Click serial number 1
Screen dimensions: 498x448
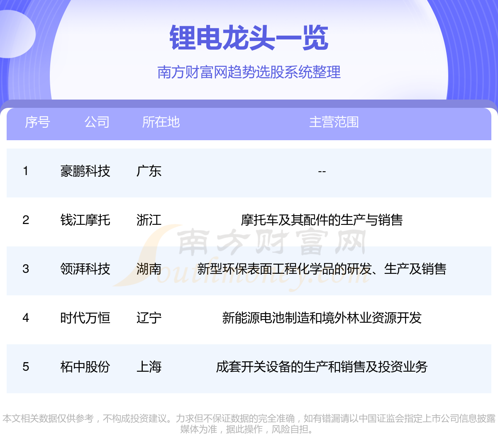pyautogui.click(x=26, y=171)
